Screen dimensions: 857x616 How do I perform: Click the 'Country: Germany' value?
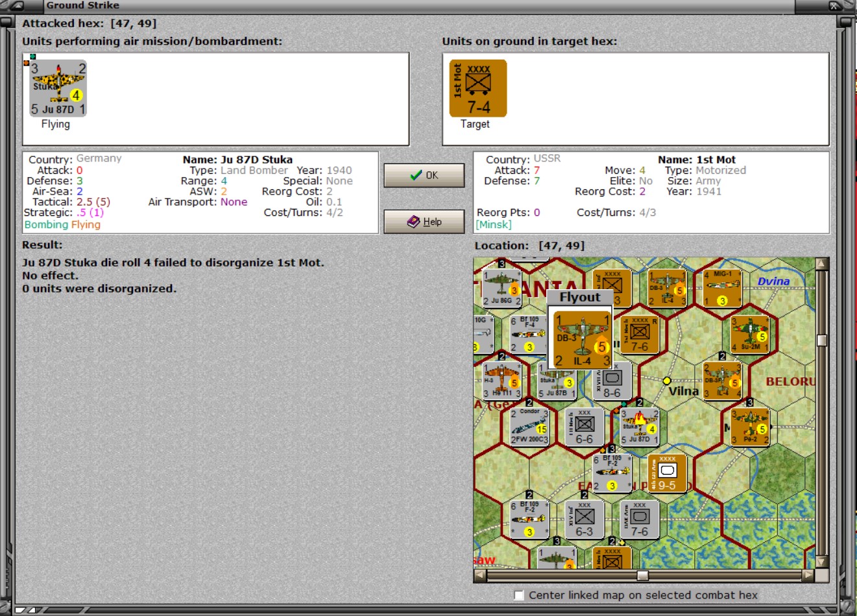pos(99,158)
